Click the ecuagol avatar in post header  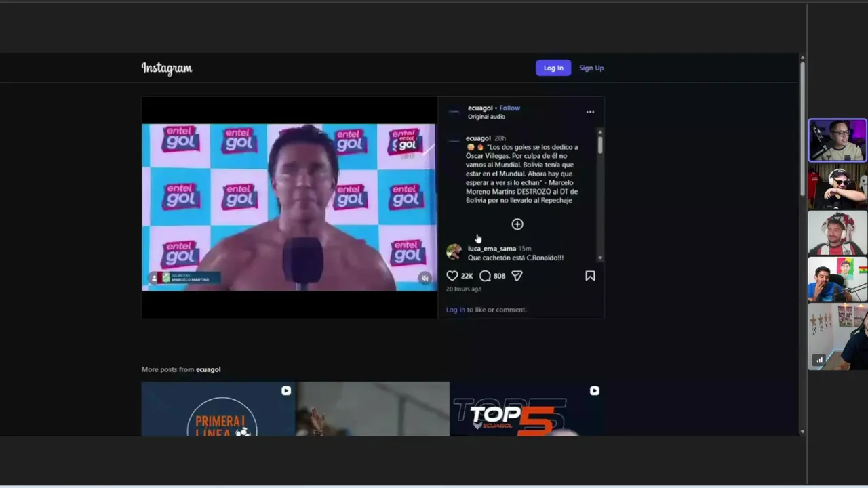454,112
